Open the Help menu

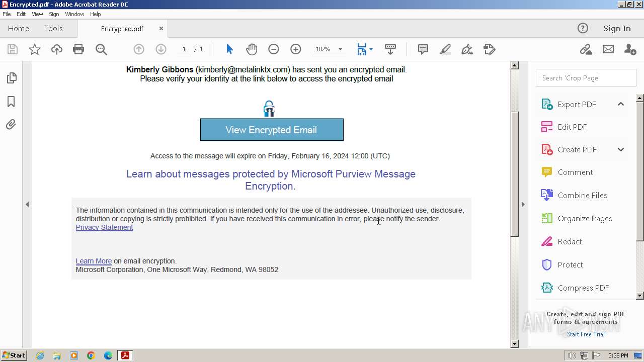[x=96, y=14]
